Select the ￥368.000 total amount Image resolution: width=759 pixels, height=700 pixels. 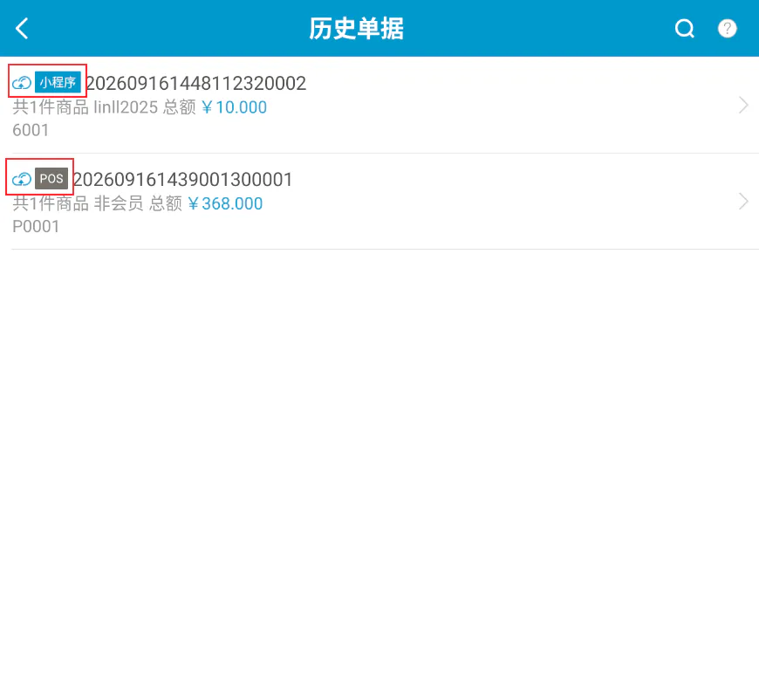tap(225, 203)
